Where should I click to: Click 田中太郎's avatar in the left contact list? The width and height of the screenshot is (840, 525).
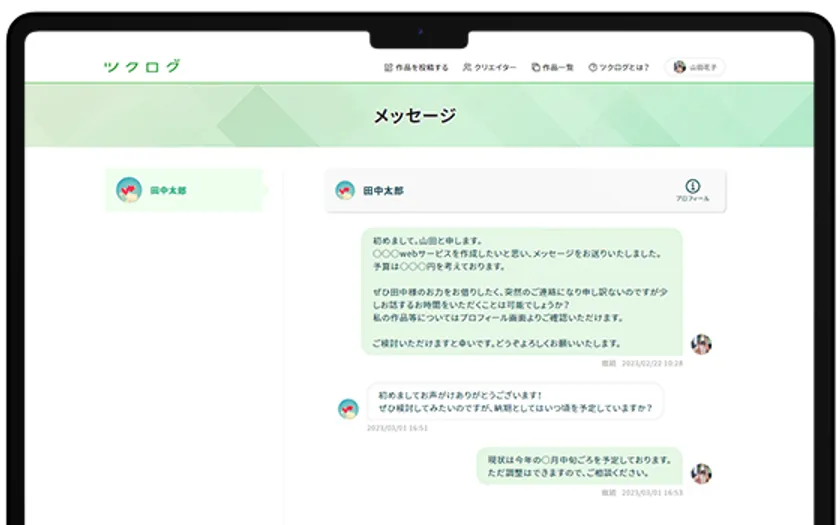click(128, 190)
